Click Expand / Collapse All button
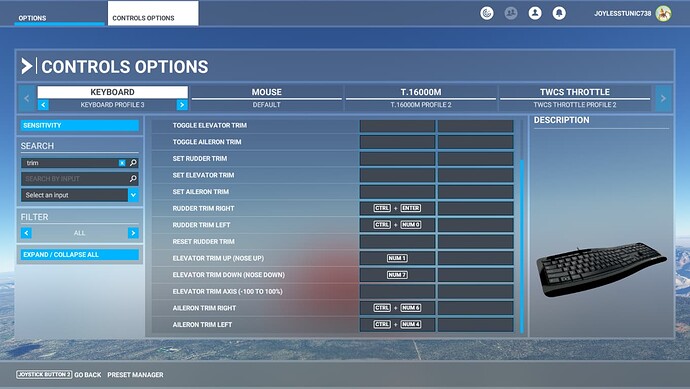The height and width of the screenshot is (389, 690). [80, 254]
